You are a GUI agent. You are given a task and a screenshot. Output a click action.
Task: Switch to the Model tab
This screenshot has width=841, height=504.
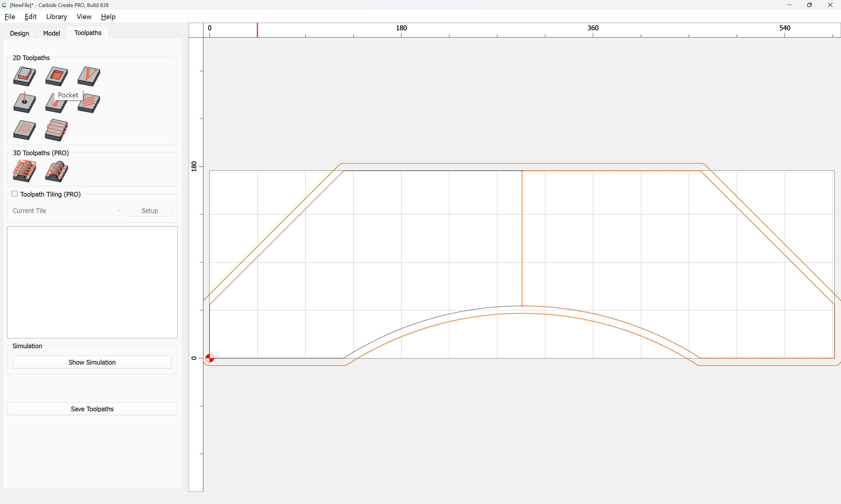click(51, 33)
